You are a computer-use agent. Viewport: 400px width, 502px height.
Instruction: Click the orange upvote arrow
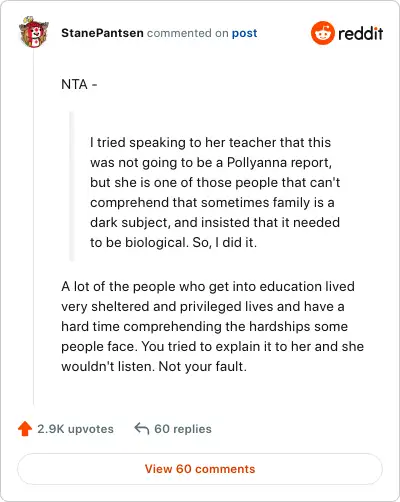[x=25, y=429]
